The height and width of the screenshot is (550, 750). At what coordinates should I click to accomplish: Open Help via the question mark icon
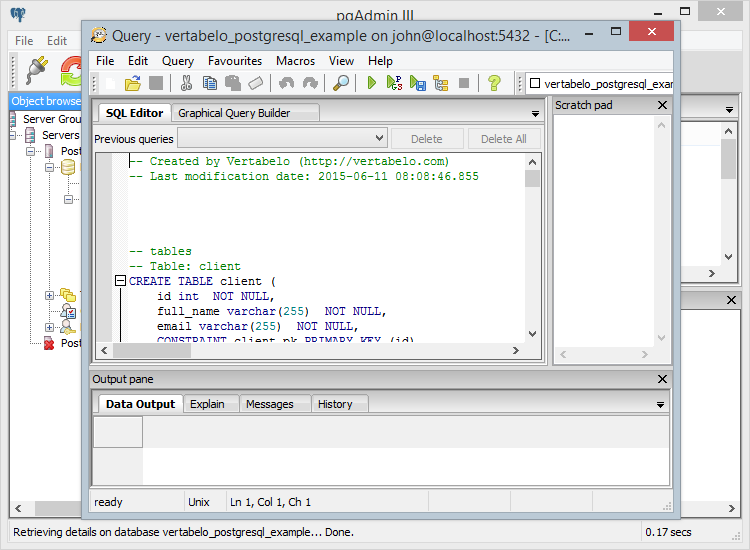click(x=493, y=83)
